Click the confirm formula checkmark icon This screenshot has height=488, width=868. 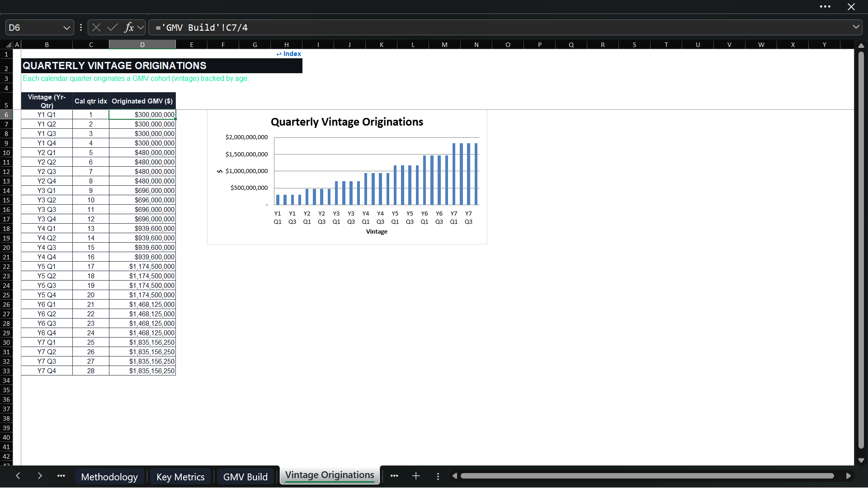pos(112,28)
